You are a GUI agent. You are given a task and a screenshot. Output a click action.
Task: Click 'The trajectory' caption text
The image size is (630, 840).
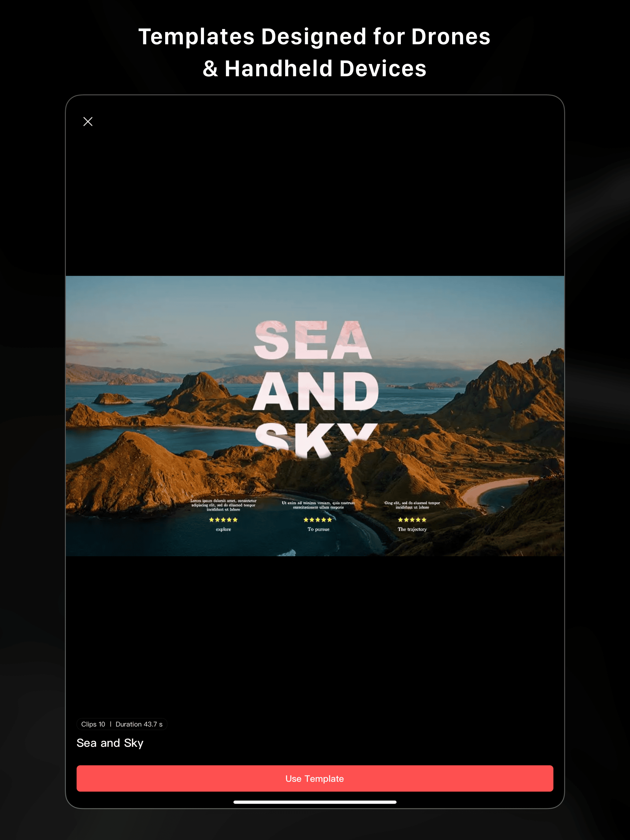click(412, 529)
